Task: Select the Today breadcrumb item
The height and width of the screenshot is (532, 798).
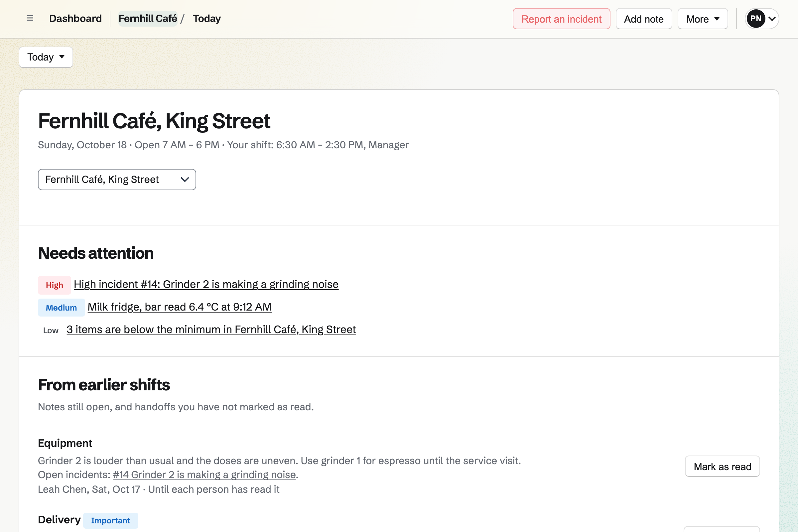Action: click(x=206, y=19)
